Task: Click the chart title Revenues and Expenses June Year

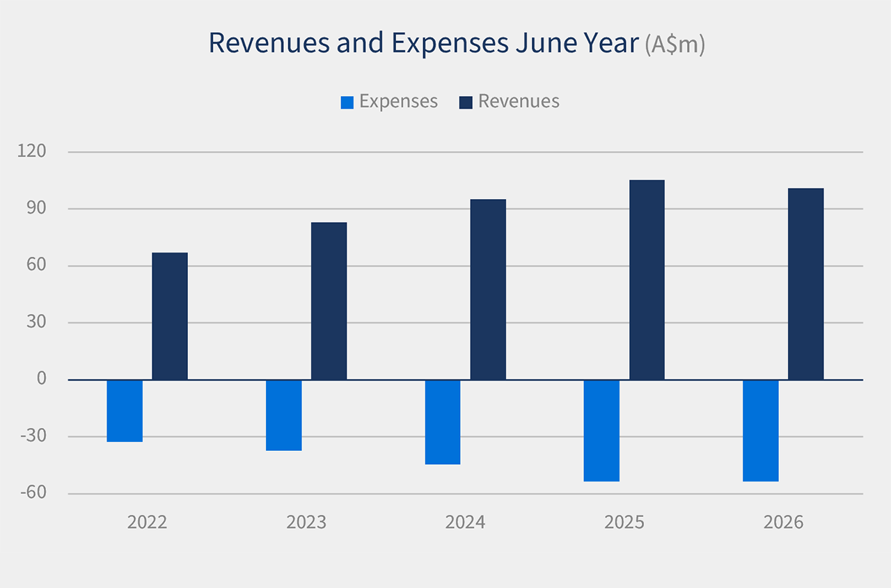Action: pyautogui.click(x=423, y=44)
